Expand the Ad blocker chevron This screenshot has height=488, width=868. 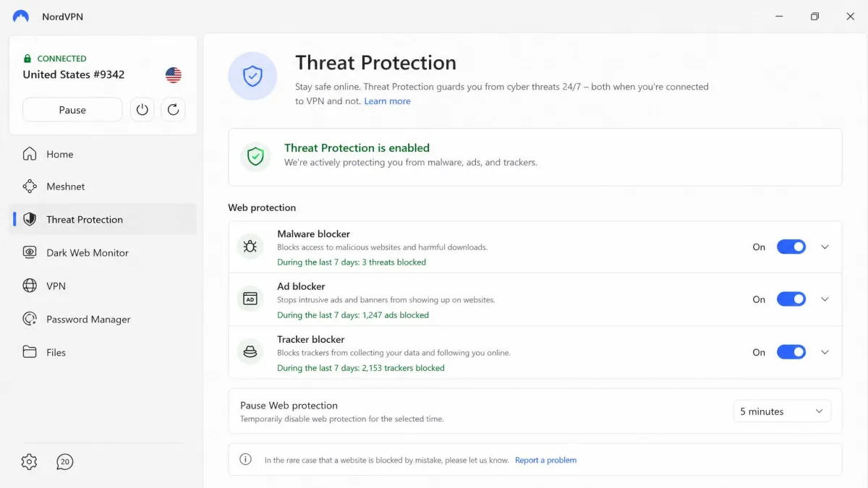(x=825, y=299)
